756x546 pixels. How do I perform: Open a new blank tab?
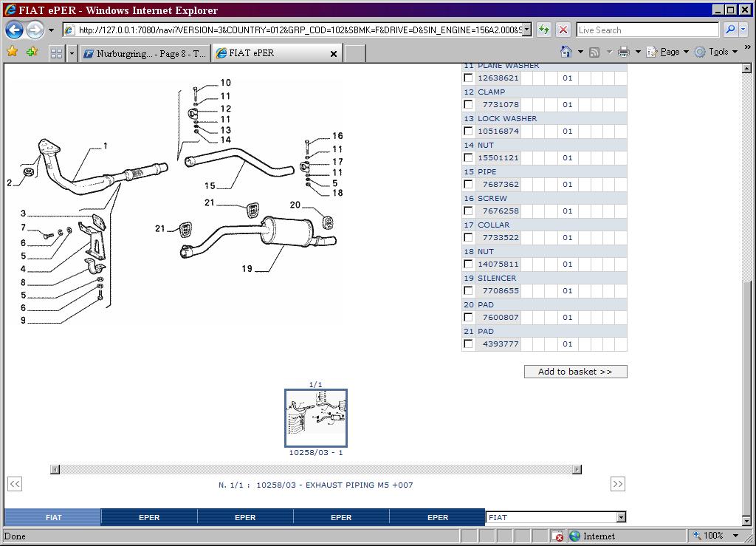355,53
